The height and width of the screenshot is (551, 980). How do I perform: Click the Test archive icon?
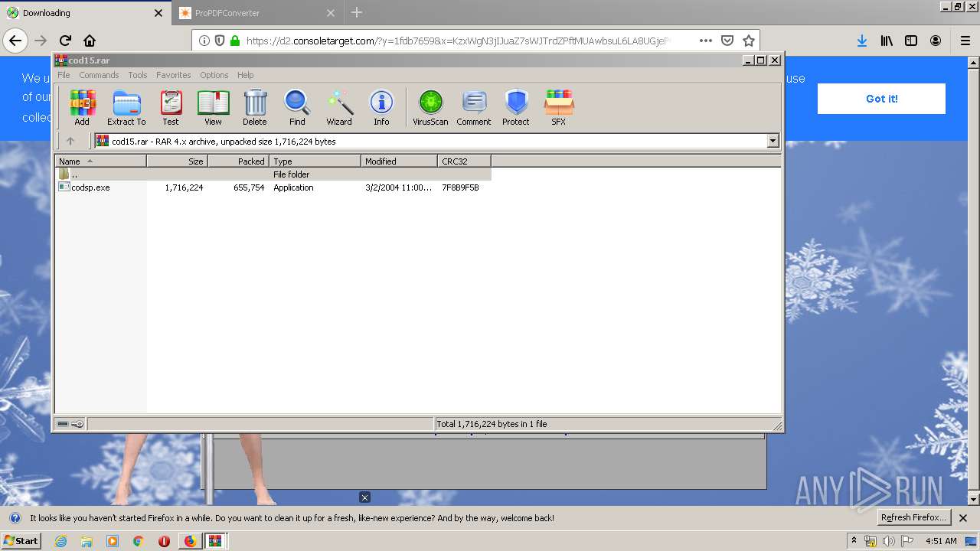(171, 107)
